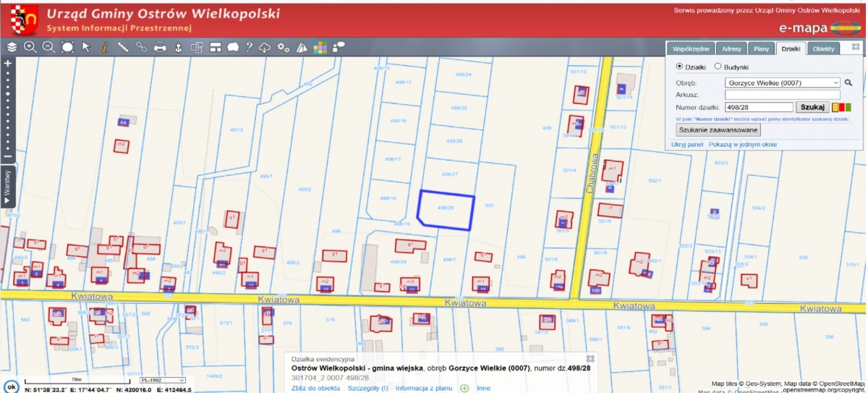
Task: Select the Budynki radio button
Action: (718, 67)
